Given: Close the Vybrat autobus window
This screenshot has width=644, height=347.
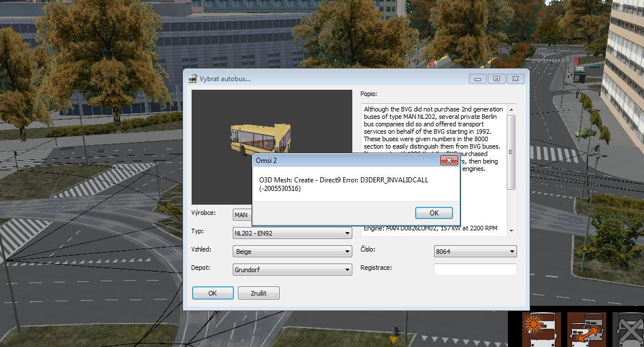Looking at the screenshot, I should pos(515,79).
